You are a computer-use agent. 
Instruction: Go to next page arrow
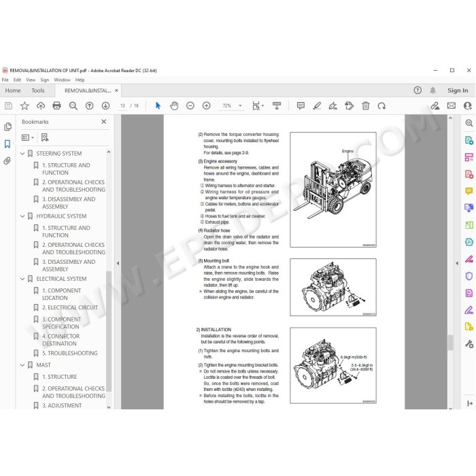(105, 105)
